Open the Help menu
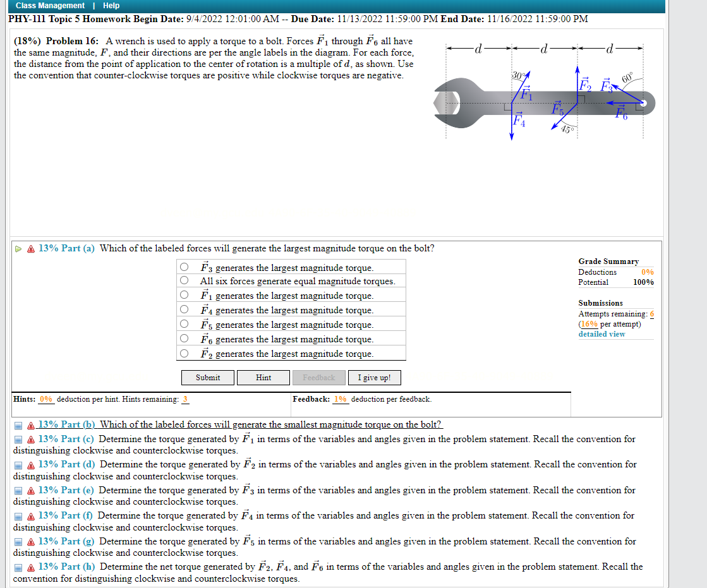The height and width of the screenshot is (588, 707). tap(111, 6)
